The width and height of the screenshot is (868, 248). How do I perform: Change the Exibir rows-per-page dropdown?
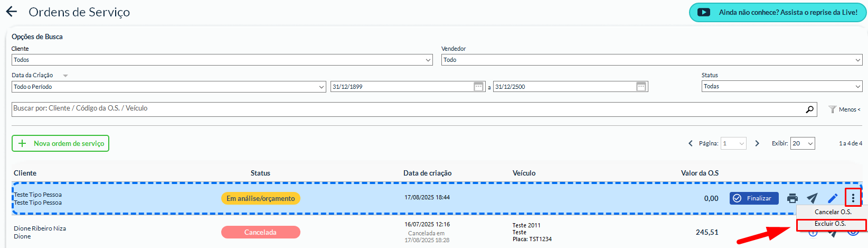click(802, 143)
